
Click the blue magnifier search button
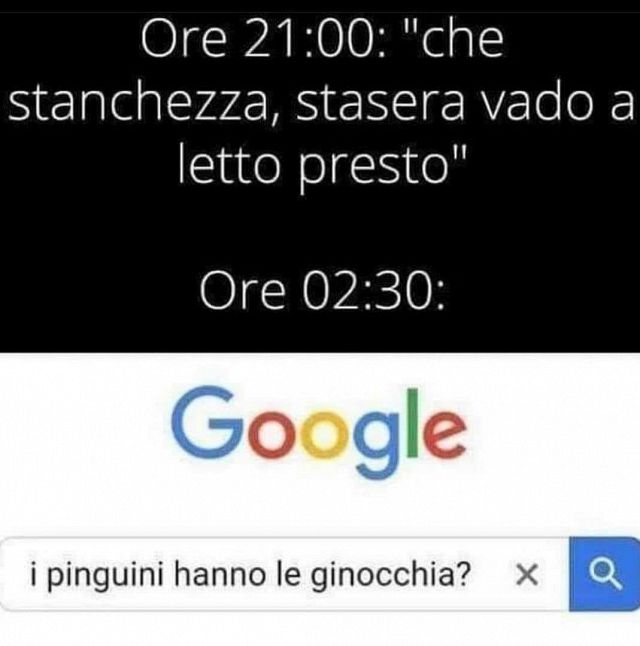[604, 574]
